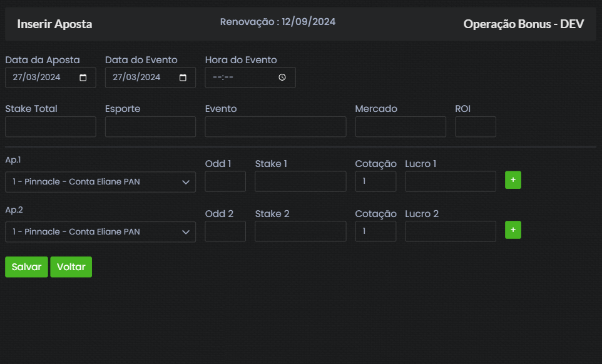Select the Esporte input field
602x364 pixels.
150,127
